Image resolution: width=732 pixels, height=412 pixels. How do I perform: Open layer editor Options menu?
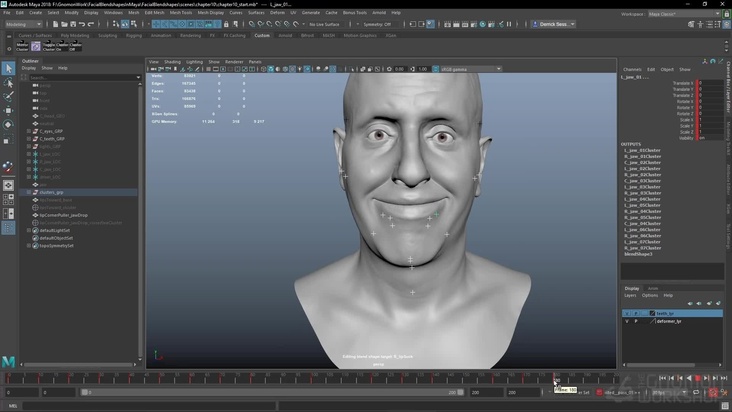650,295
